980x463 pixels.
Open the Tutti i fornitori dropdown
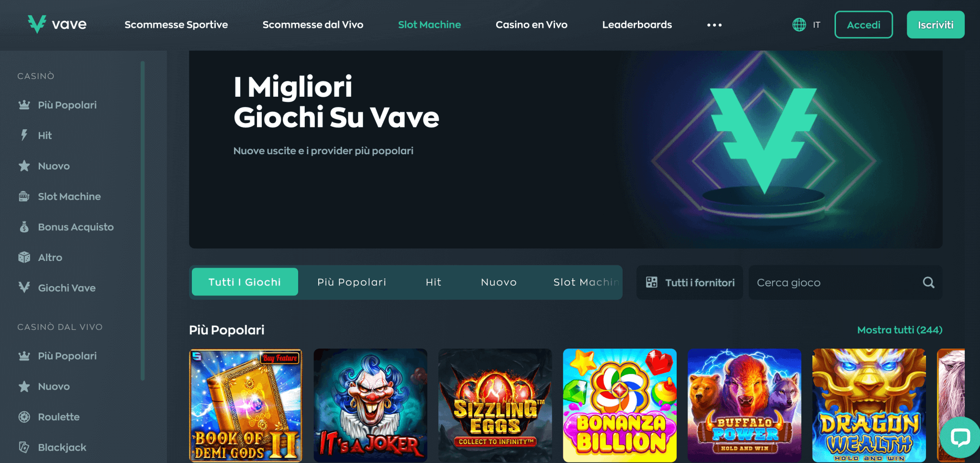pos(690,282)
